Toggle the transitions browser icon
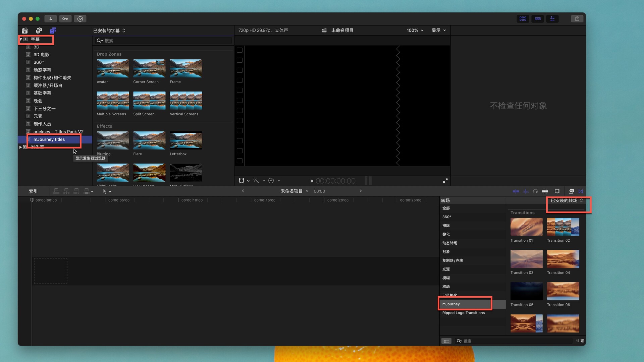 pos(581,191)
